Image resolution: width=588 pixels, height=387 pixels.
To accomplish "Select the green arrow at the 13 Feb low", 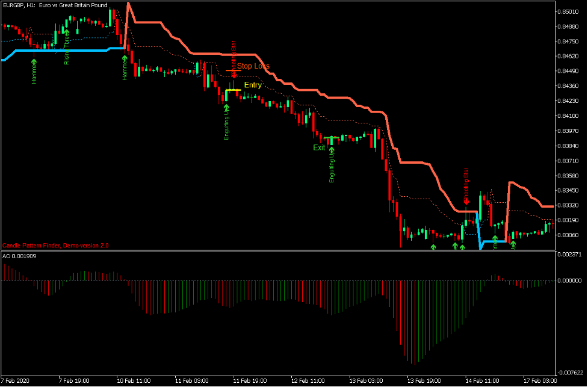I will [433, 246].
